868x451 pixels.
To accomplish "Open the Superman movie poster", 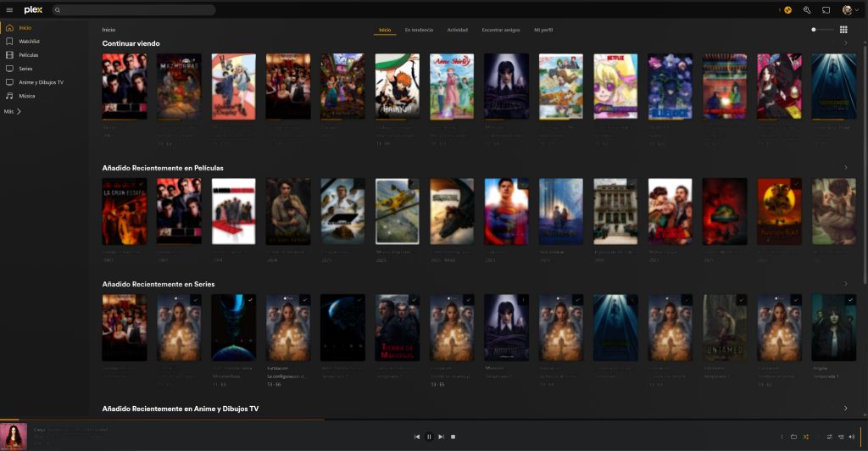I will (507, 211).
